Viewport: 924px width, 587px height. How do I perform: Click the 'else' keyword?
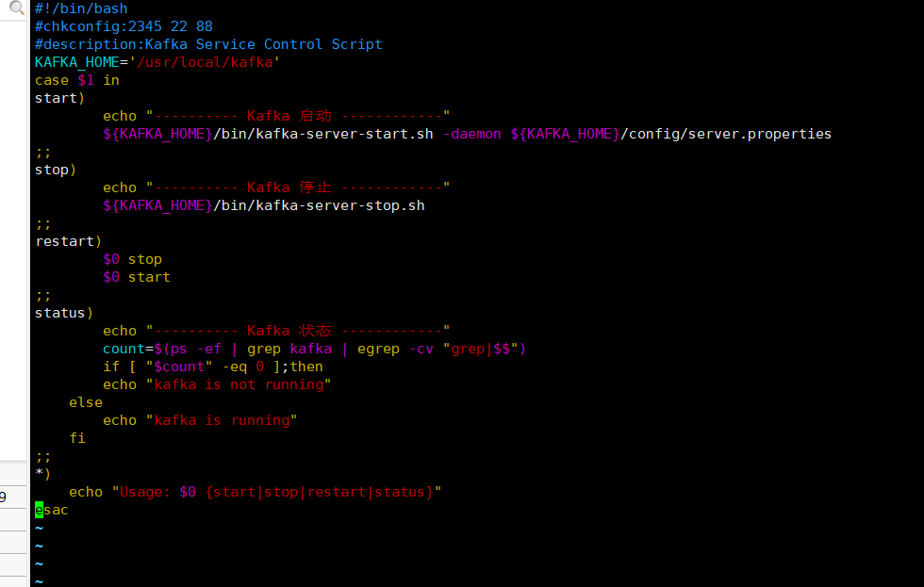(86, 402)
